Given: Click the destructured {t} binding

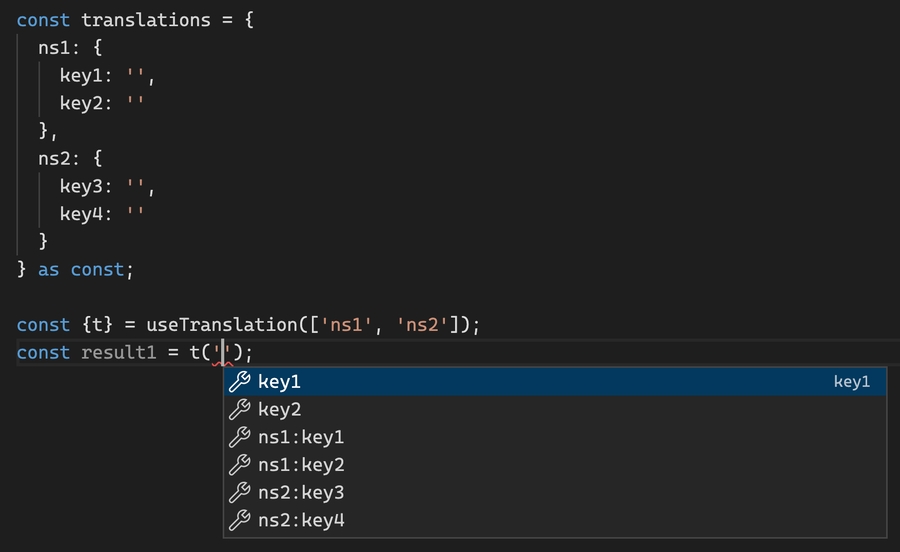Looking at the screenshot, I should point(91,325).
